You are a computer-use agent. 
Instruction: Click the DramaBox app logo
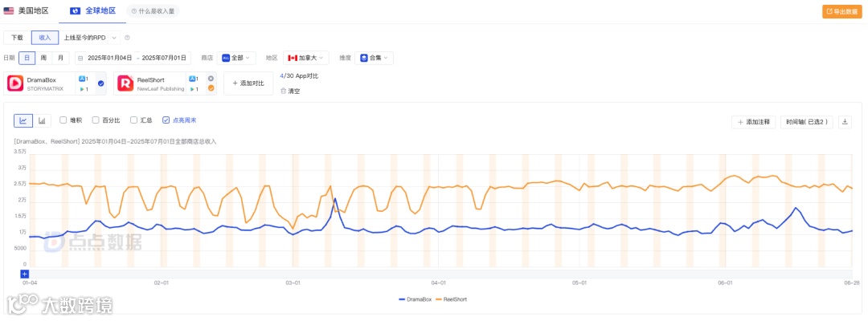[15, 83]
